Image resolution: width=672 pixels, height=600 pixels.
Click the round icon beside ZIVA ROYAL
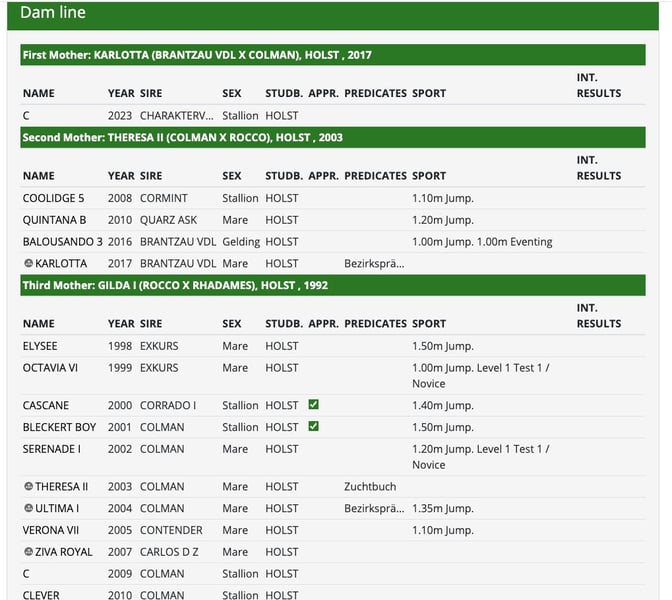(x=28, y=552)
